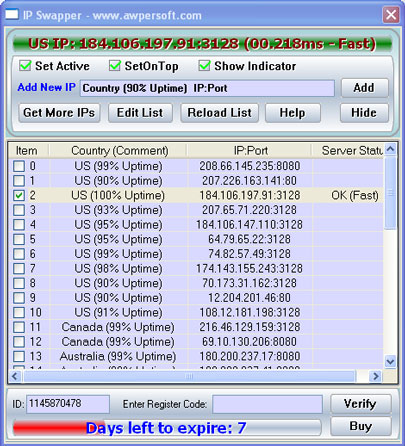405x446 pixels.
Task: Select IP 216.46.129.159:3128
Action: 250,327
